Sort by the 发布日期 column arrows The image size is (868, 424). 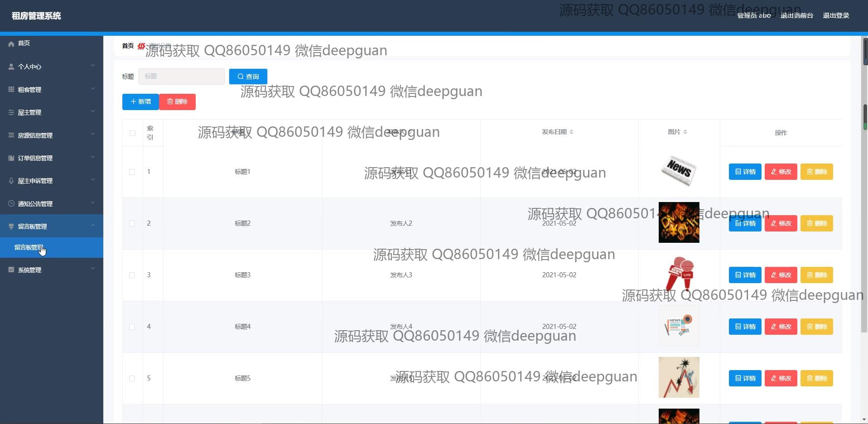571,132
